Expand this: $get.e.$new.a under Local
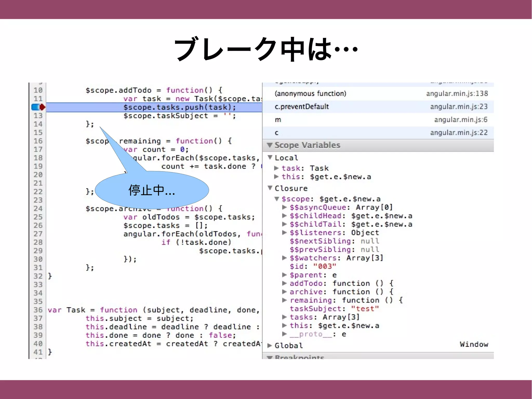The image size is (532, 399). [x=276, y=177]
